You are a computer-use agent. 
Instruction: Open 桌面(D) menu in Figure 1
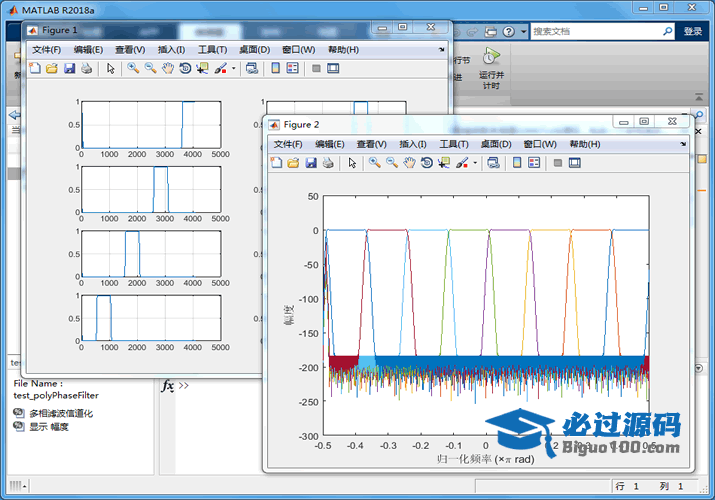(255, 50)
